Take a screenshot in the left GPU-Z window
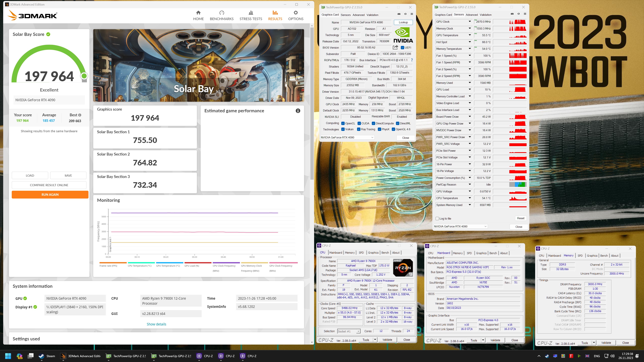 399,14
